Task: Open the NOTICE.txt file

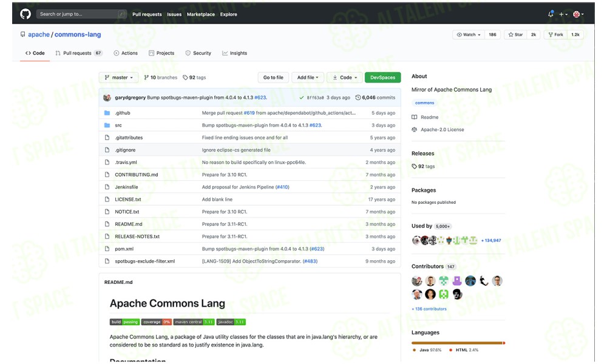Action: (127, 212)
